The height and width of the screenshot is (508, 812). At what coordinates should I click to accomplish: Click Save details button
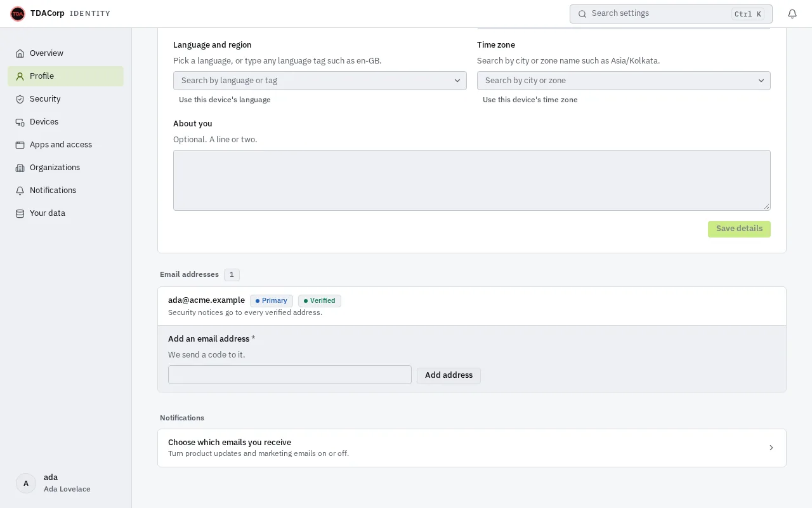(x=739, y=229)
